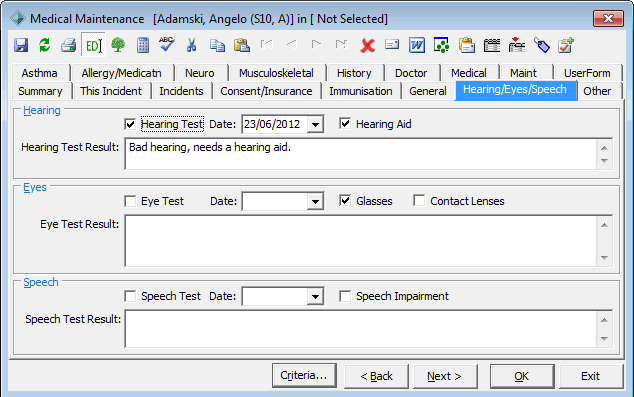This screenshot has height=397, width=634.
Task: Click the Eye Test Result scrollbar down arrow
Action: [604, 258]
